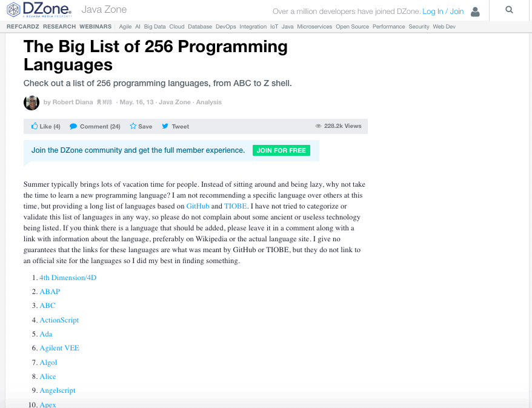Select the Agilent VEE list entry

click(59, 348)
